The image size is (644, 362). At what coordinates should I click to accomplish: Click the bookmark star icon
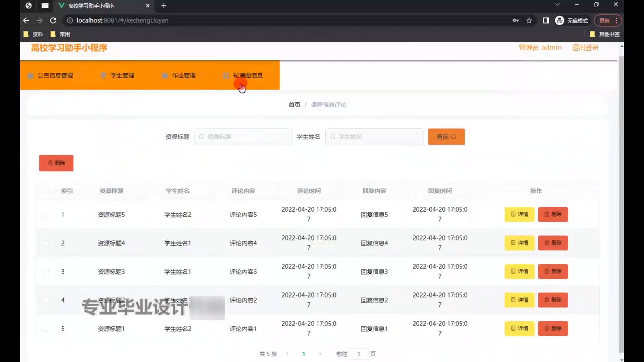coord(529,20)
